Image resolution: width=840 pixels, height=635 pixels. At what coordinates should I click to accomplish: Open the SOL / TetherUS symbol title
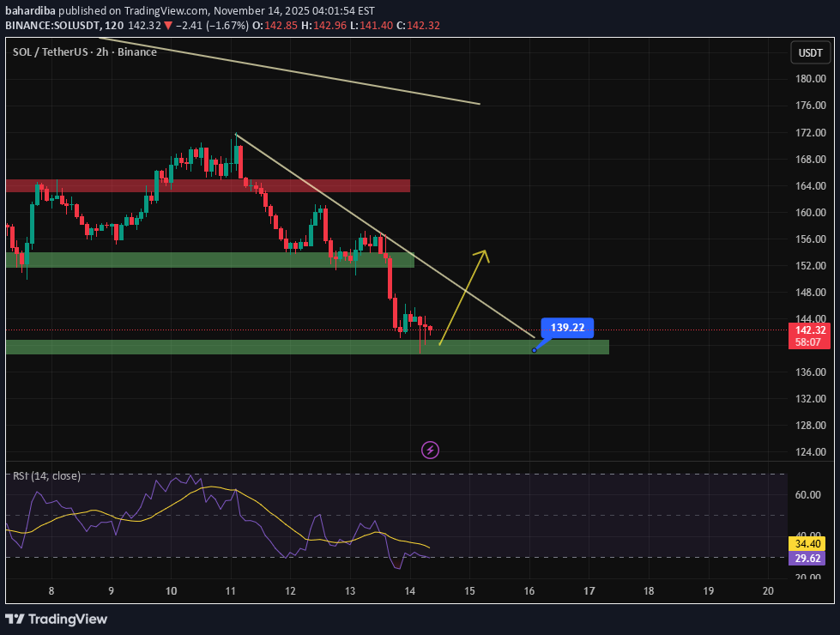[84, 52]
